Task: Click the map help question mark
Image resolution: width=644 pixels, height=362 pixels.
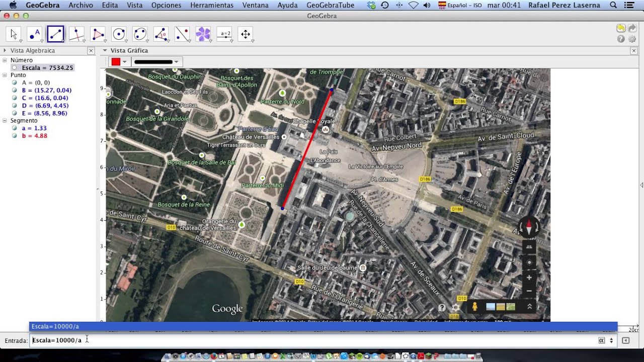Action: [442, 308]
